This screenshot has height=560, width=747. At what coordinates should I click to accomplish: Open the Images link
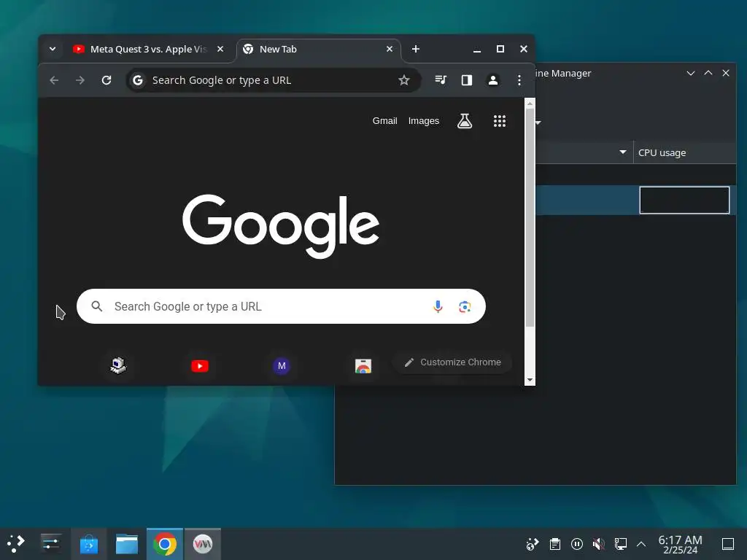tap(424, 121)
